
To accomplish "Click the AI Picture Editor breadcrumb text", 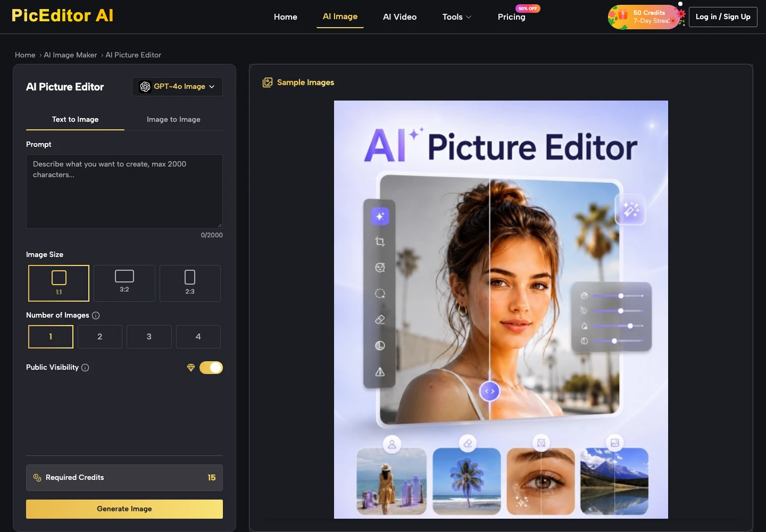I will click(x=134, y=55).
